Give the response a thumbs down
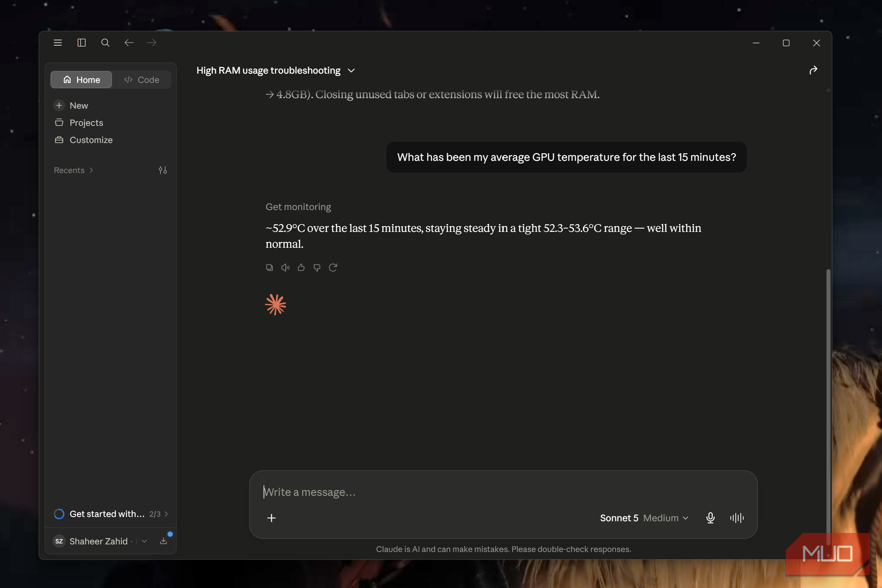Image resolution: width=882 pixels, height=588 pixels. [317, 267]
